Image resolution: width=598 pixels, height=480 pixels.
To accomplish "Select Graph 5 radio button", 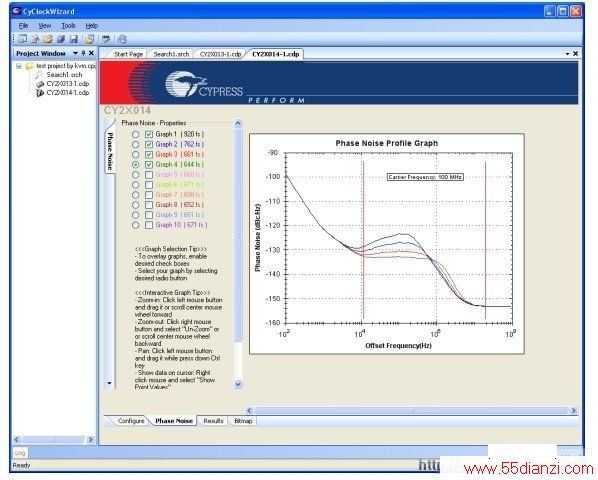I will [135, 175].
